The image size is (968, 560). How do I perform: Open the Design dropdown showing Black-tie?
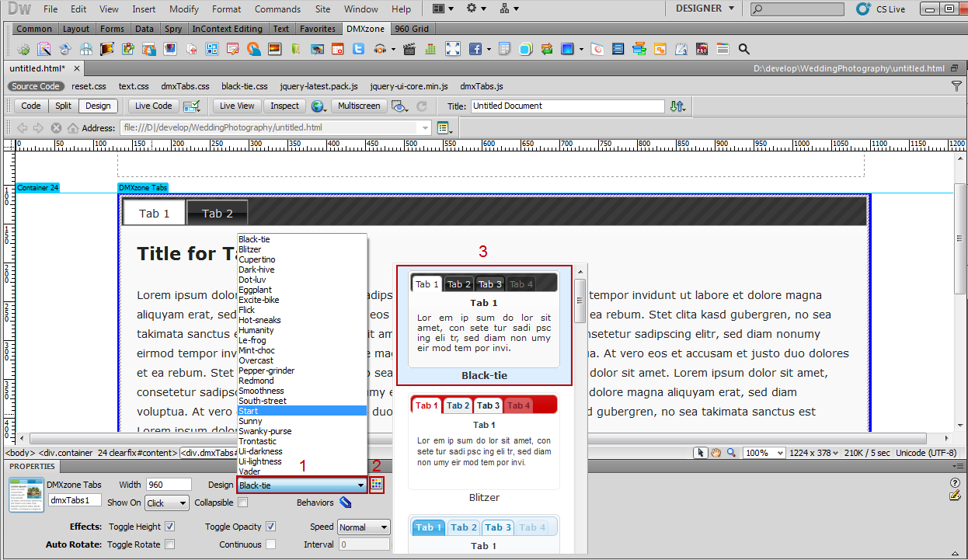pyautogui.click(x=301, y=485)
